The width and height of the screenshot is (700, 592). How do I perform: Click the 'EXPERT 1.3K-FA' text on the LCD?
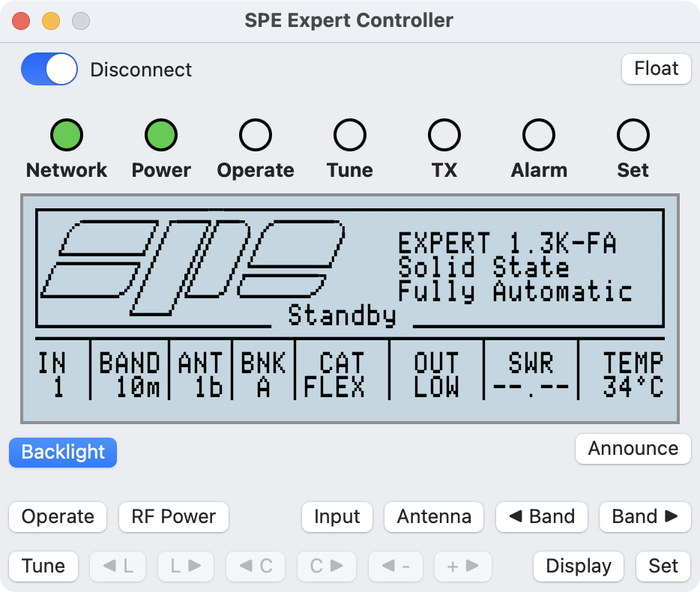click(x=507, y=244)
